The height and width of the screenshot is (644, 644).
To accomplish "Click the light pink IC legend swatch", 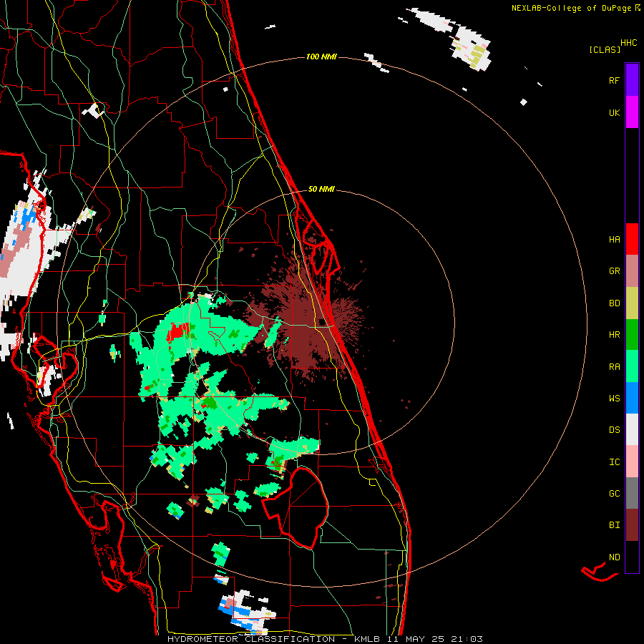I will [632, 462].
